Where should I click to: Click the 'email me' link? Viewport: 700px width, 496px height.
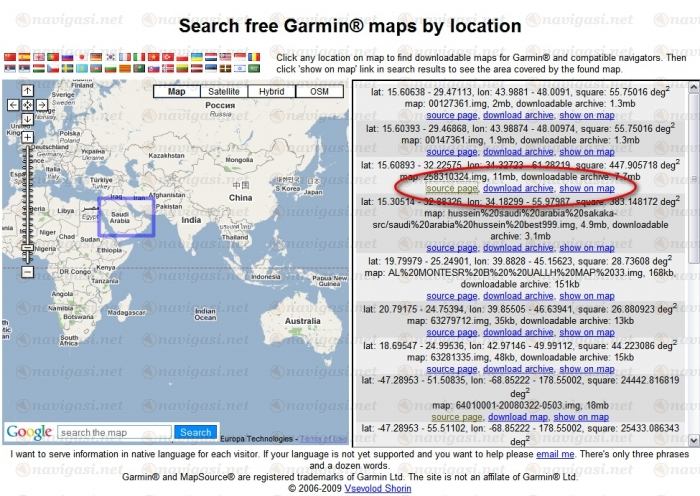[x=555, y=454]
